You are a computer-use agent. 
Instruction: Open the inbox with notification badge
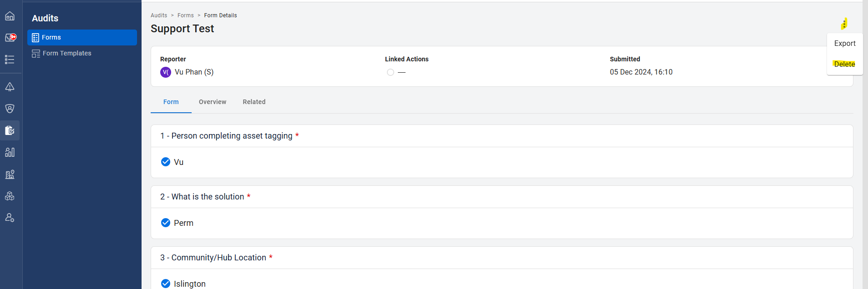(x=10, y=38)
